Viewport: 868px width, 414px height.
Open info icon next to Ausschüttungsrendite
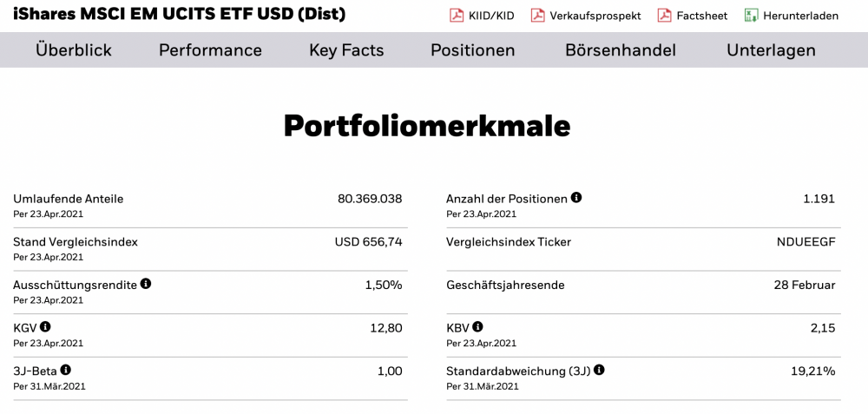[146, 284]
